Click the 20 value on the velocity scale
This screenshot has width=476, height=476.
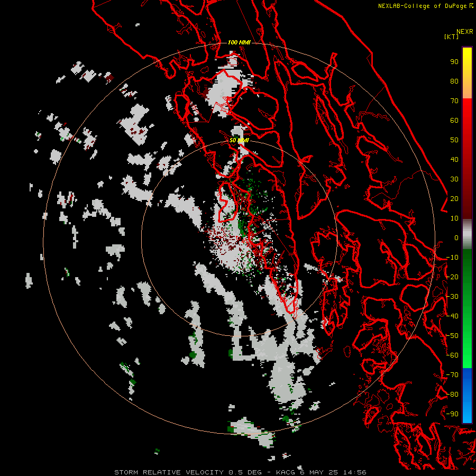[x=454, y=198]
